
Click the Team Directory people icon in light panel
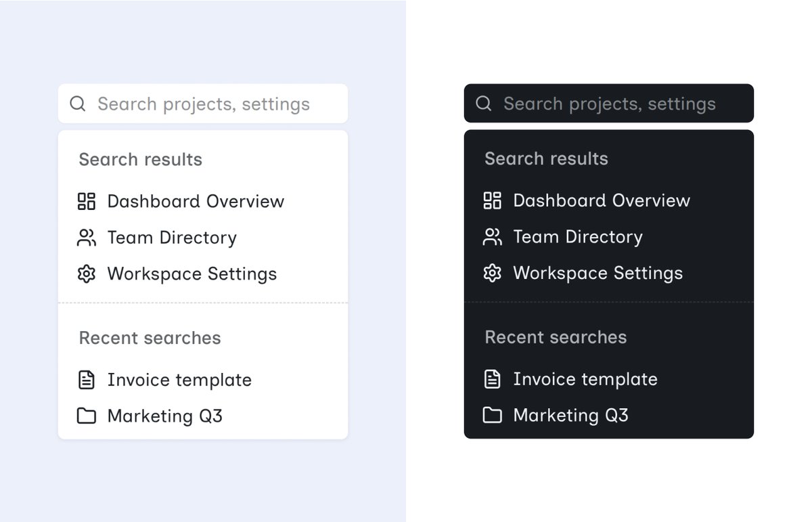pyautogui.click(x=87, y=238)
